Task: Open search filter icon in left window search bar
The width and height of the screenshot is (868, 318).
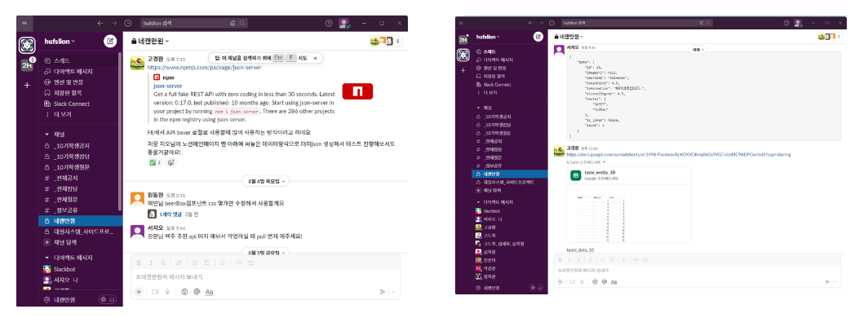Action: click(x=233, y=23)
